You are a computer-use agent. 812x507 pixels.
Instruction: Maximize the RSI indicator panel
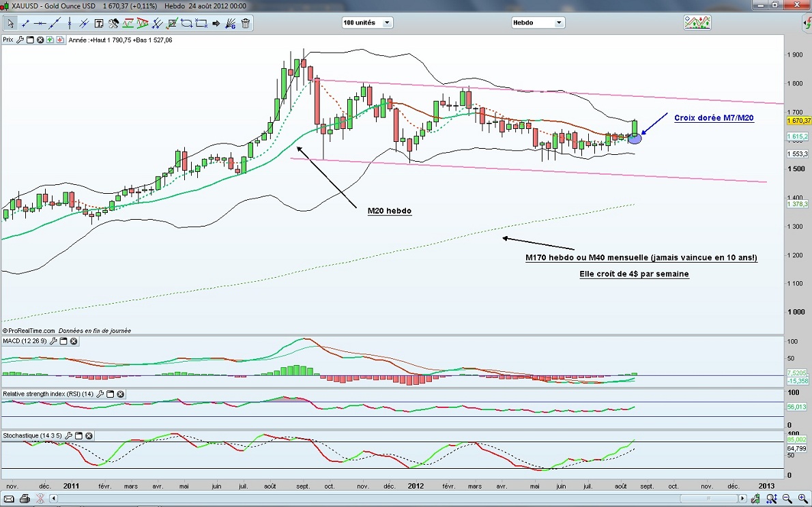[111, 394]
